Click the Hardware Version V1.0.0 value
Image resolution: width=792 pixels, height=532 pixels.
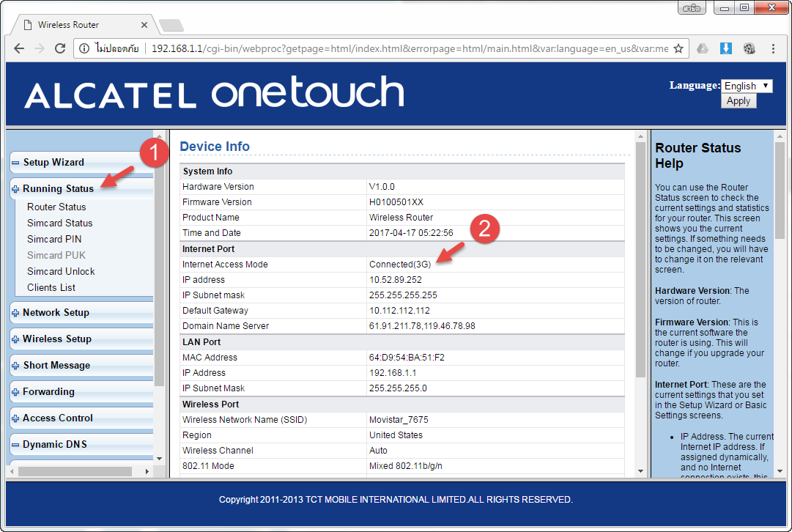(382, 186)
